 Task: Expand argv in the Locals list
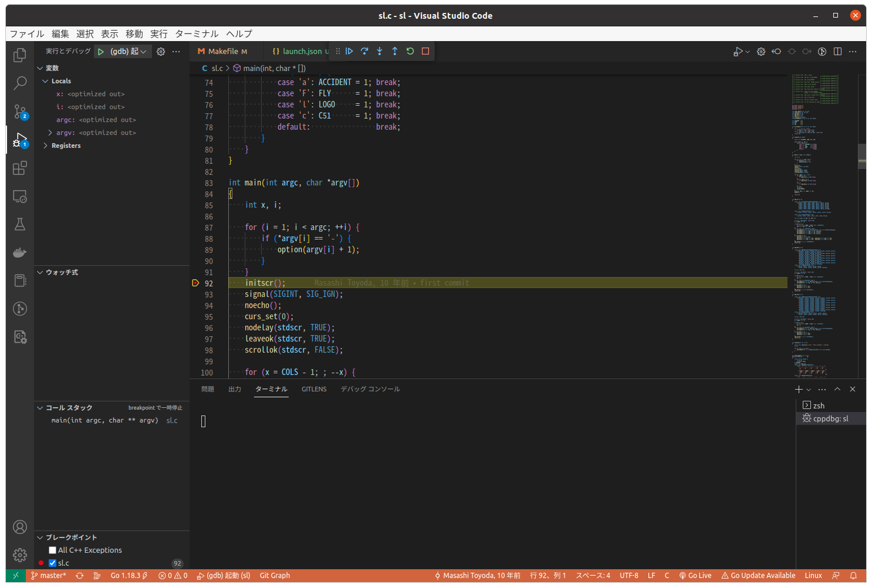point(49,132)
